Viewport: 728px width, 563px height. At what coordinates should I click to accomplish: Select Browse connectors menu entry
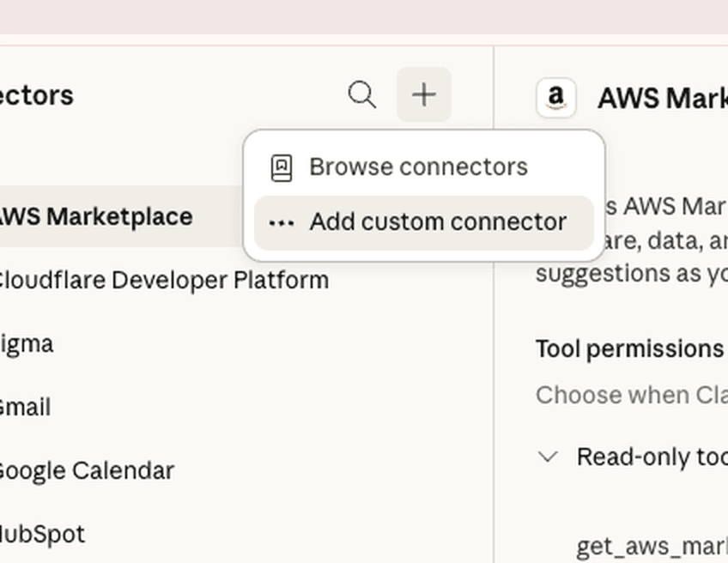(423, 167)
